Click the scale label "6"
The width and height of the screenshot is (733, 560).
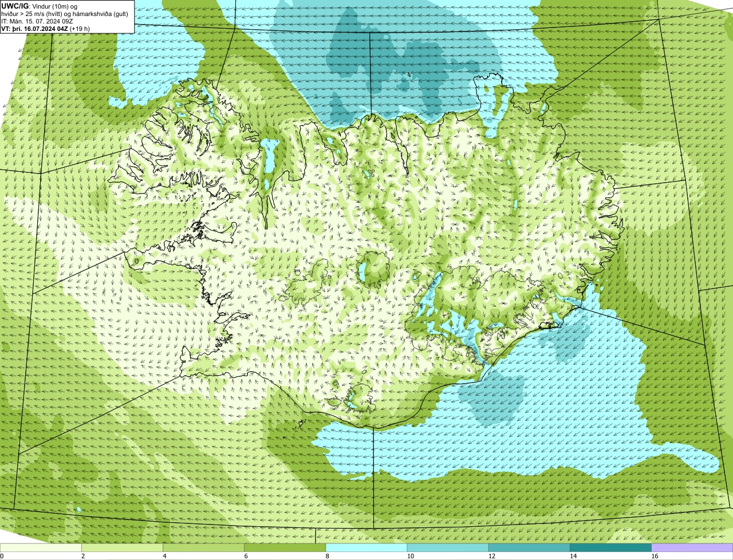coord(246,556)
